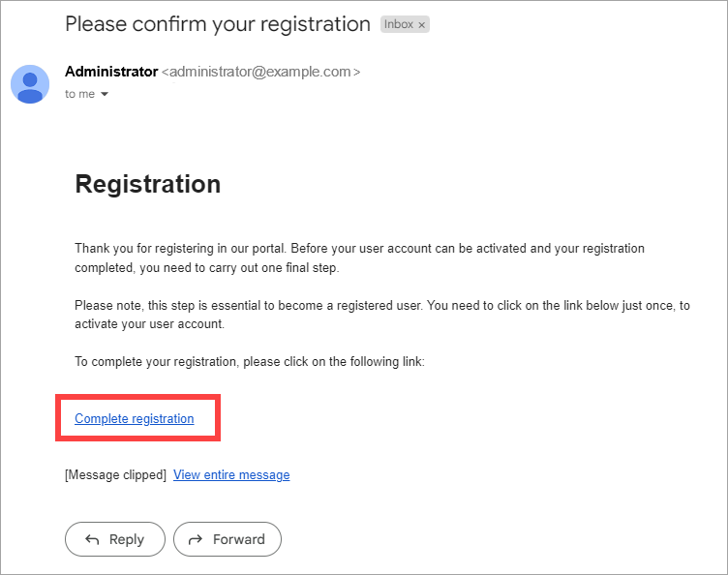Click the "activate your user account" line

(149, 324)
